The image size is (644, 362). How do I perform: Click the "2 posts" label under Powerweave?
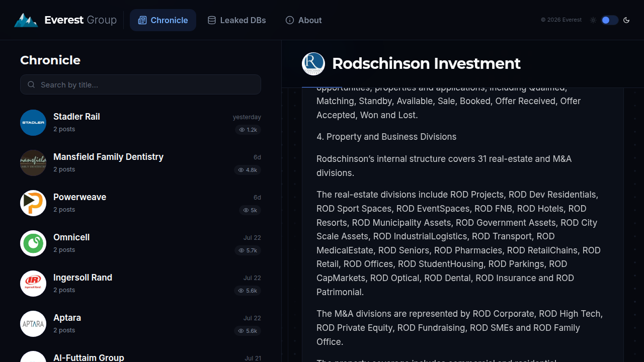click(64, 210)
